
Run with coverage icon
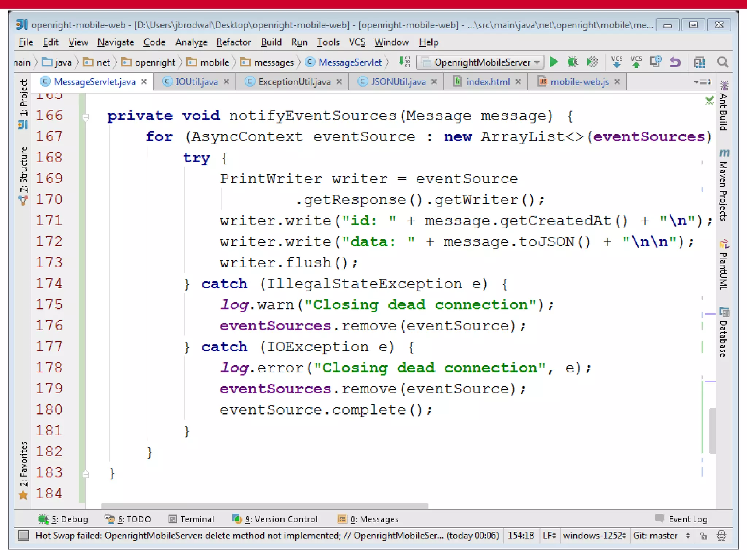click(592, 62)
